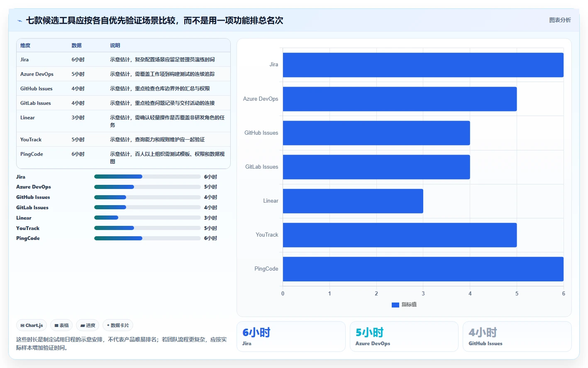Click the PingCode progress bar
Screen dimensions: 588x368
click(x=147, y=238)
